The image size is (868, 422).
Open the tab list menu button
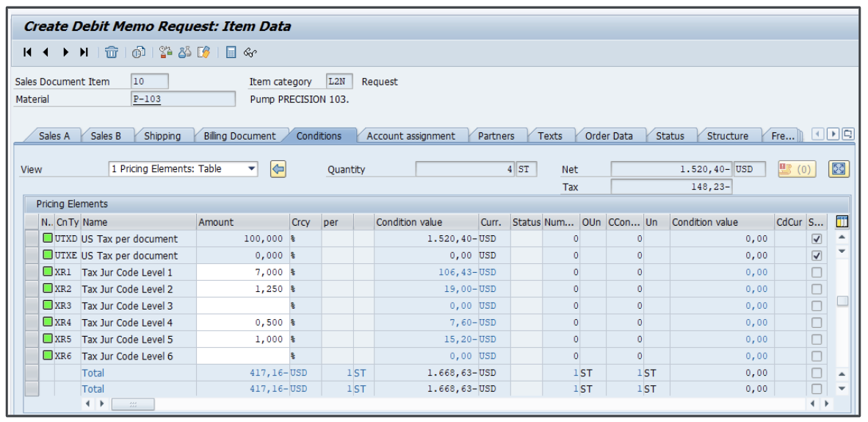pyautogui.click(x=848, y=135)
